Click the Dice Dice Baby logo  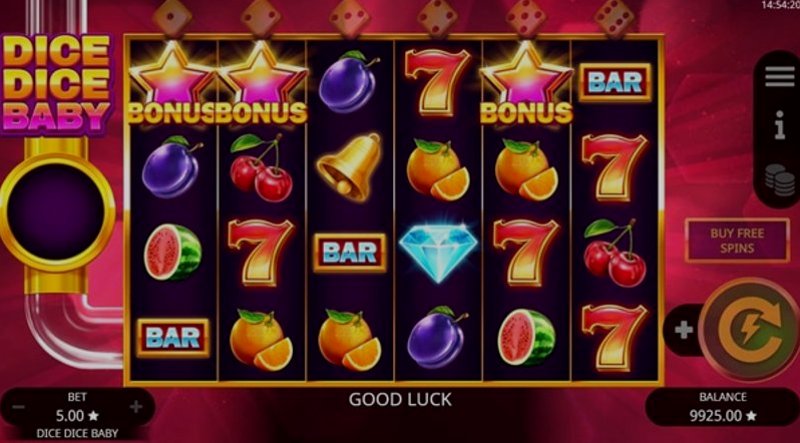(x=56, y=84)
